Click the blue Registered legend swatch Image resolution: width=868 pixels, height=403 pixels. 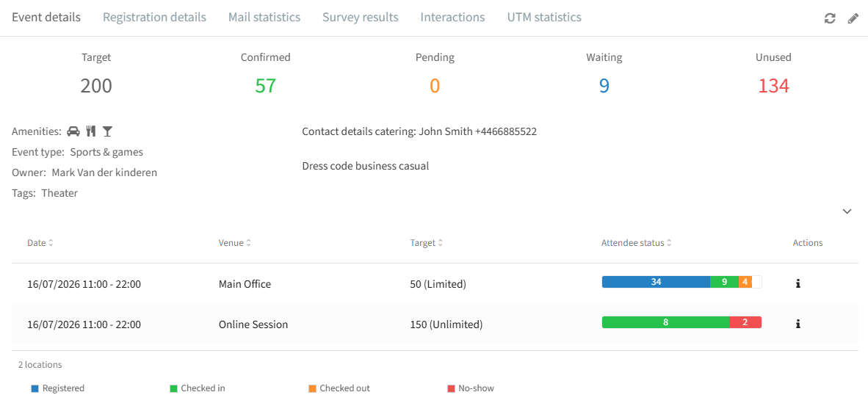[x=35, y=388]
